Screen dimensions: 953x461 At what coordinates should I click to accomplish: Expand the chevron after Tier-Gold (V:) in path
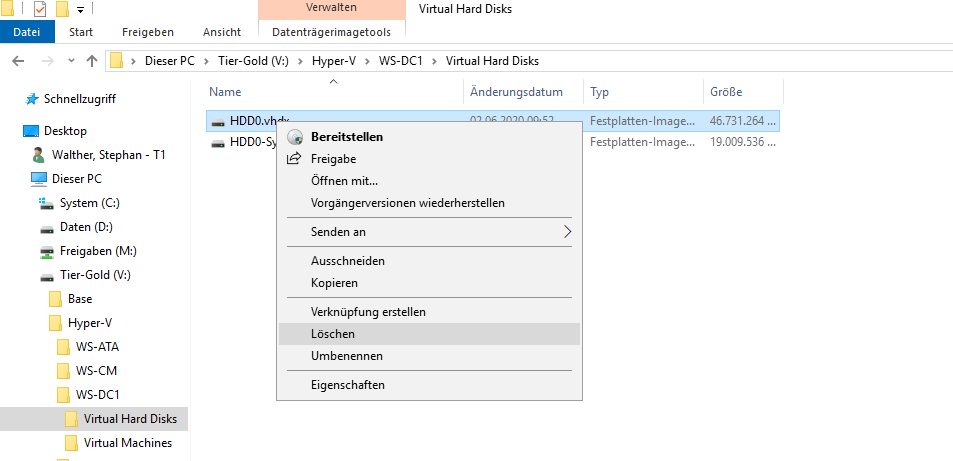click(301, 61)
